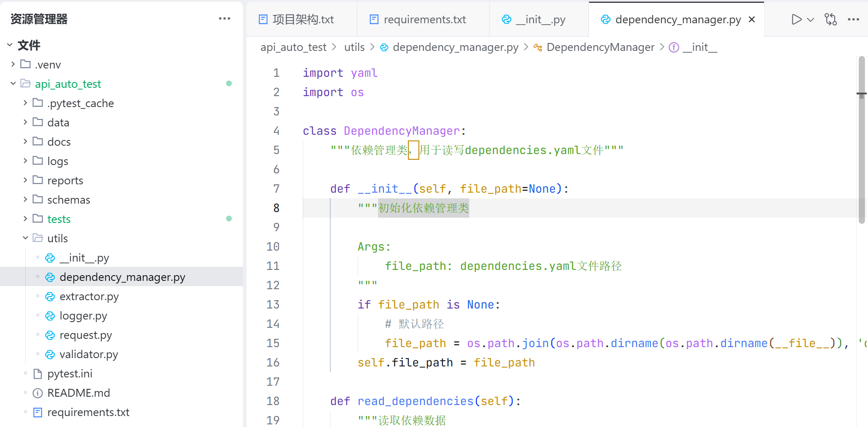
Task: Switch to the __init__.py tab
Action: (x=539, y=19)
